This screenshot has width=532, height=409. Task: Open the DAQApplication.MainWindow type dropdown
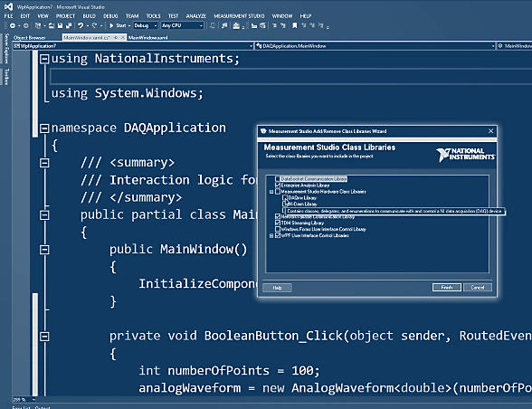[375, 46]
